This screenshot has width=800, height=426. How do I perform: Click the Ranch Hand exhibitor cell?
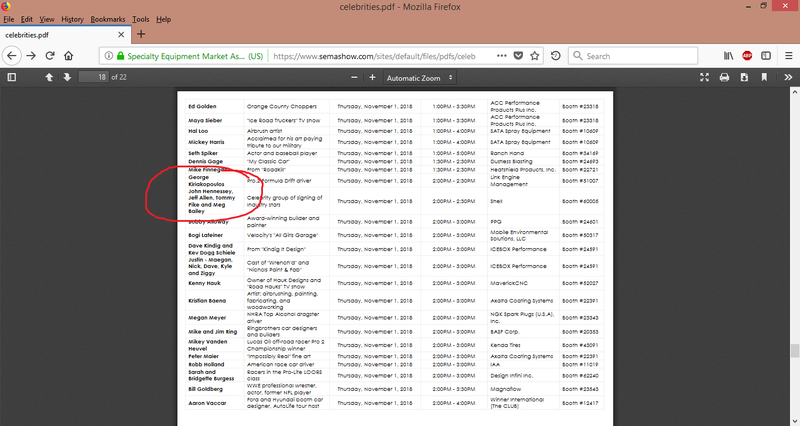pyautogui.click(x=507, y=153)
